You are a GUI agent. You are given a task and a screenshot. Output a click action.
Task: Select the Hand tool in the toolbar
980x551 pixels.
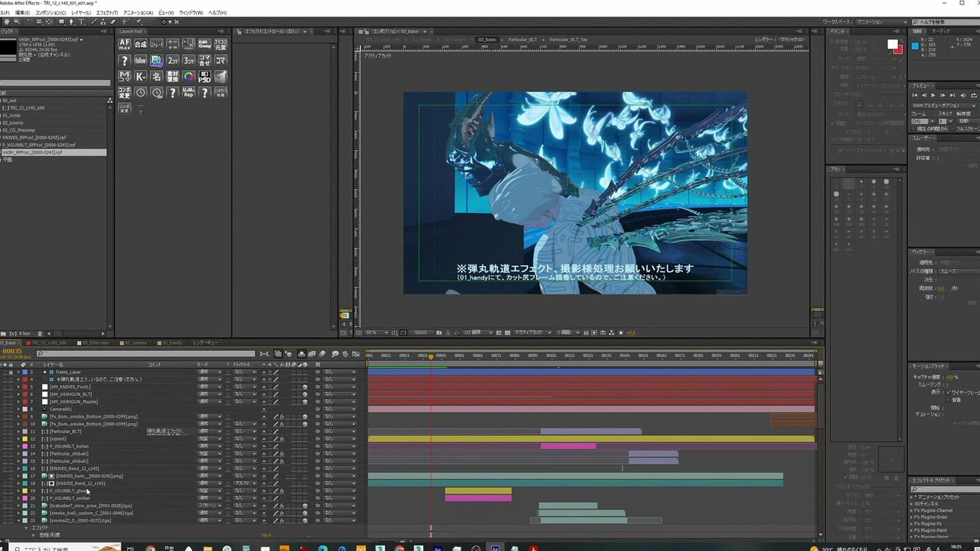(x=7, y=22)
